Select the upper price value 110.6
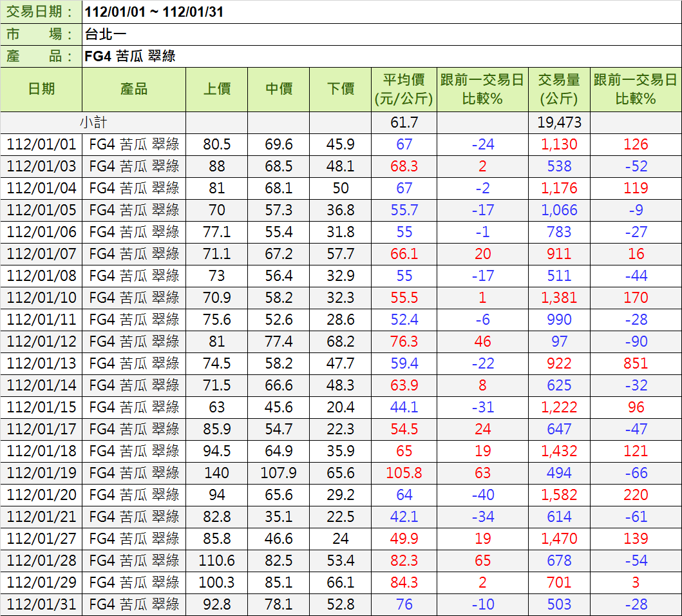Image resolution: width=682 pixels, height=616 pixels. [217, 561]
